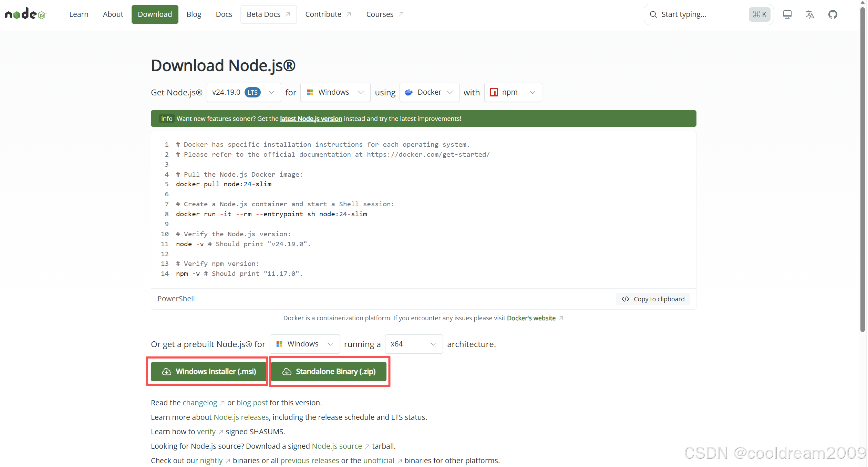Open the previous releases link

point(310,461)
